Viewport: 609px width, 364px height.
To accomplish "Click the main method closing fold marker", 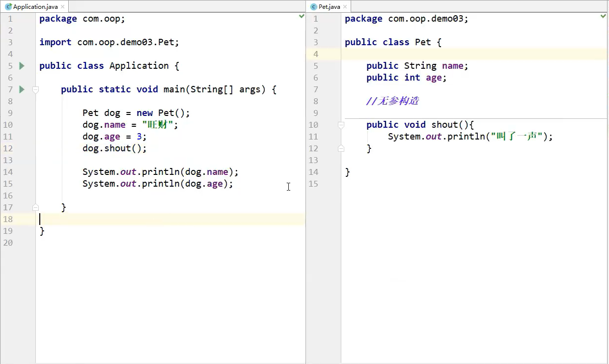I will [35, 207].
